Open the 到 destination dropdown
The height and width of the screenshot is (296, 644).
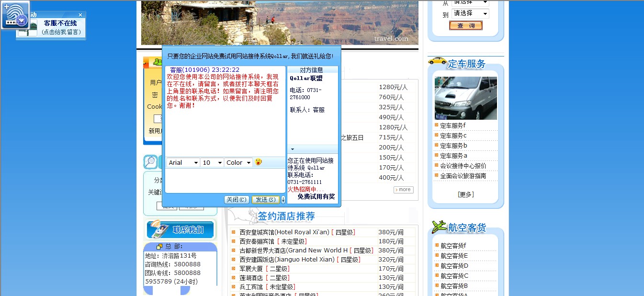pos(470,13)
